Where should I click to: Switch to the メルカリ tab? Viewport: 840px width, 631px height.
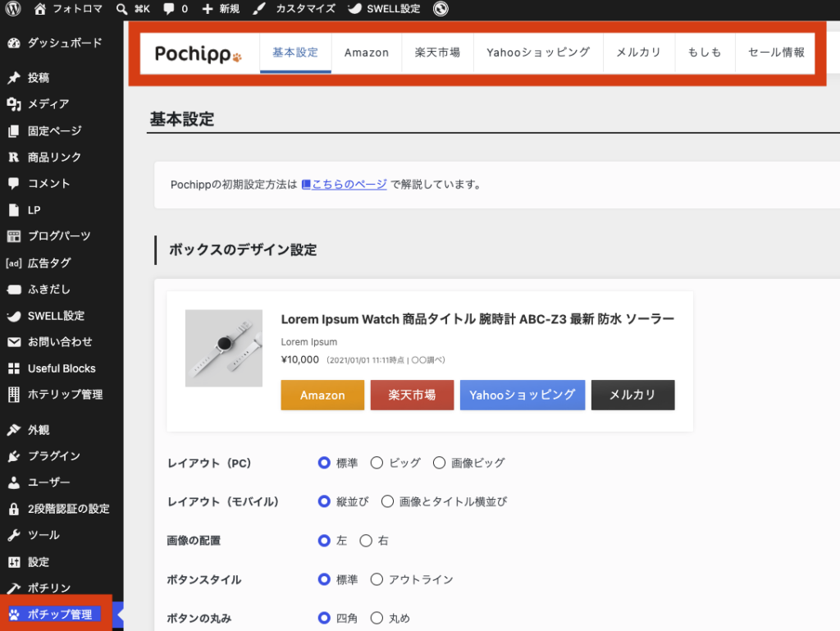pos(638,53)
